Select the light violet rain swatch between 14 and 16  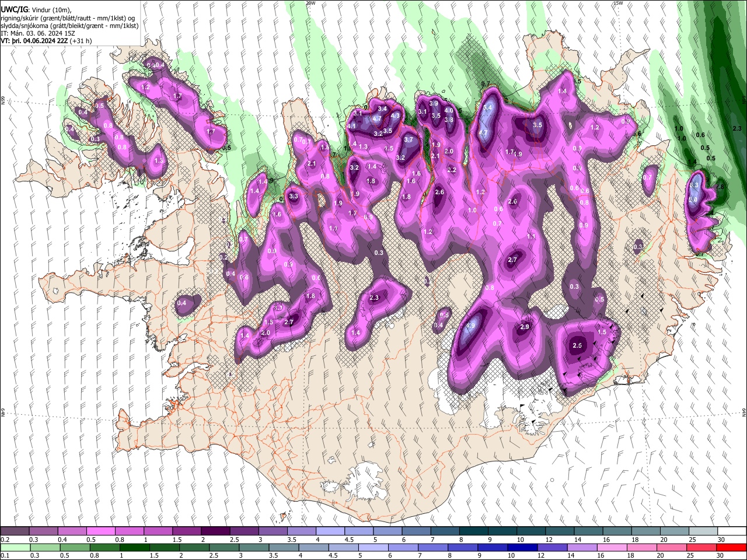582,547
